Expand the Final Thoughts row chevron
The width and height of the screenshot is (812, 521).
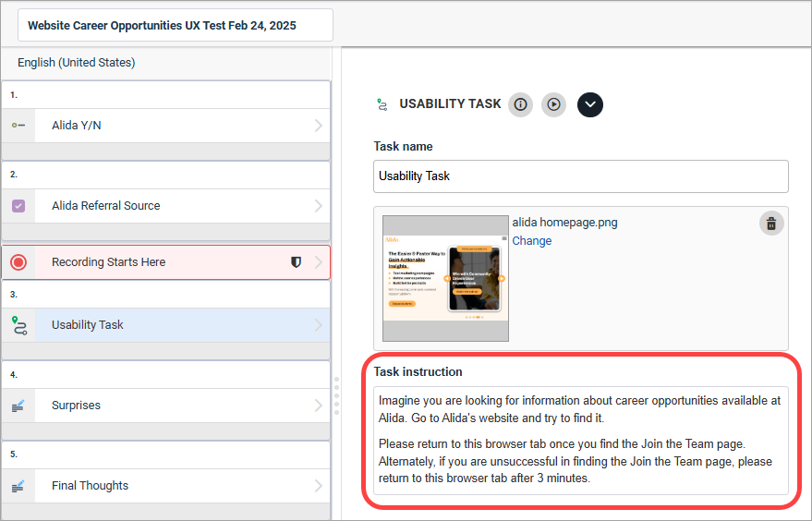click(x=319, y=486)
